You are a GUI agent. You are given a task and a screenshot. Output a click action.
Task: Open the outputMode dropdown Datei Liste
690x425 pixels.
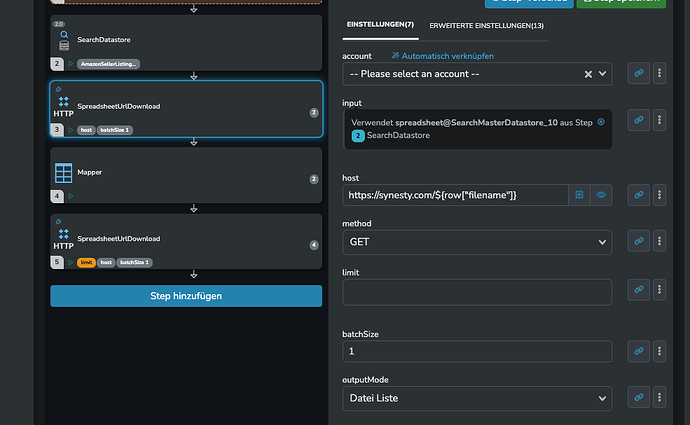coord(477,399)
